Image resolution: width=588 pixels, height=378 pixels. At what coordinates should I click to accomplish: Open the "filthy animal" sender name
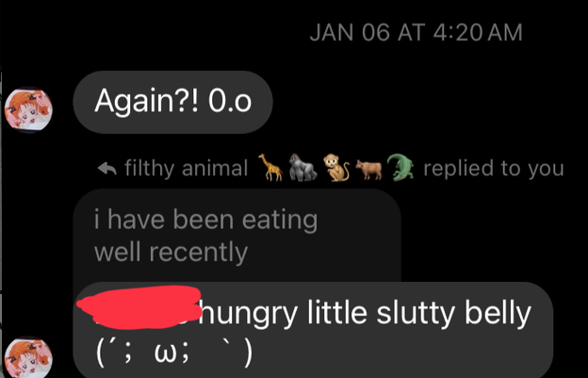[187, 168]
